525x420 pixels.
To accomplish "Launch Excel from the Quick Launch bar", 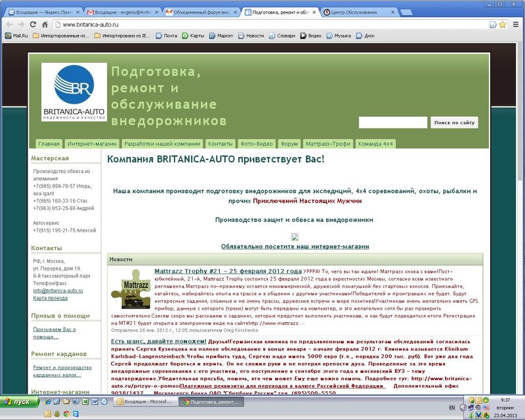I will pos(85,402).
